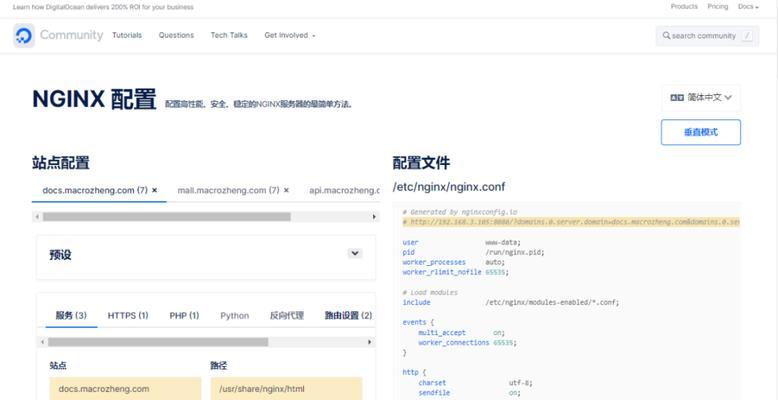The image size is (778, 400).
Task: Click the language icon beside 简体中文
Action: coord(677,98)
